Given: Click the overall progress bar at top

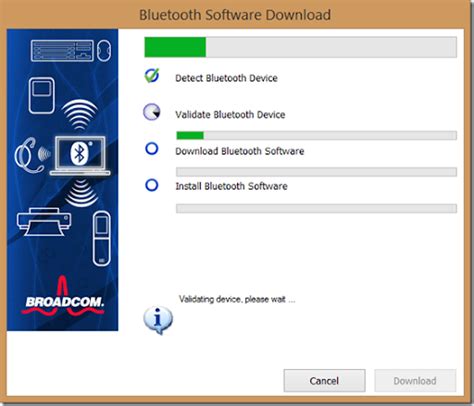Looking at the screenshot, I should (300, 47).
